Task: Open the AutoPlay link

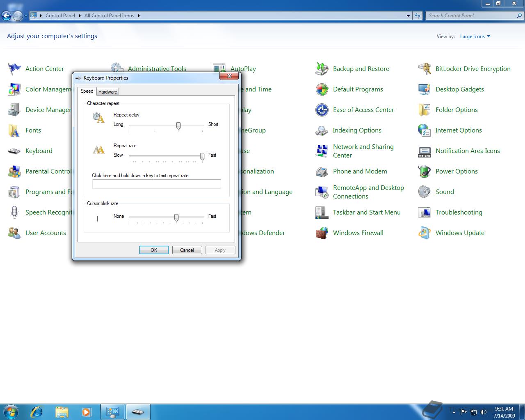Action: pos(243,69)
